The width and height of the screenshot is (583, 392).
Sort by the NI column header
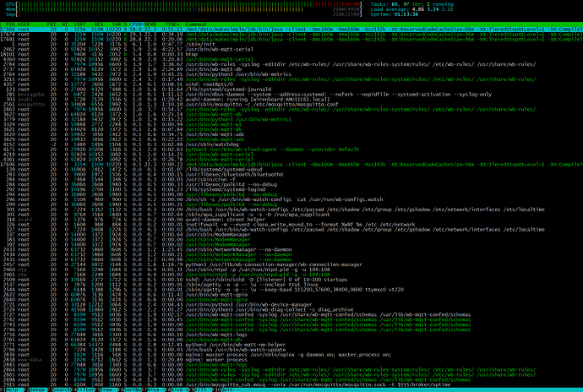pyautogui.click(x=65, y=24)
